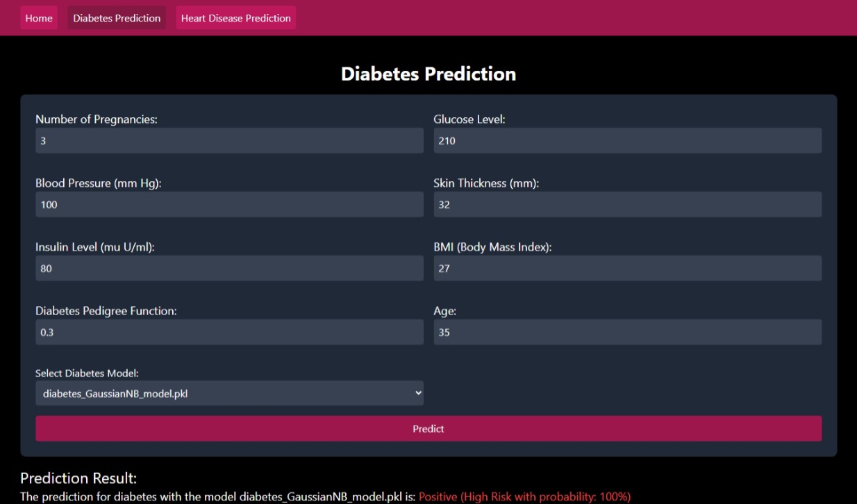
Task: Focus the Glucose Level input showing 210
Action: [x=627, y=141]
